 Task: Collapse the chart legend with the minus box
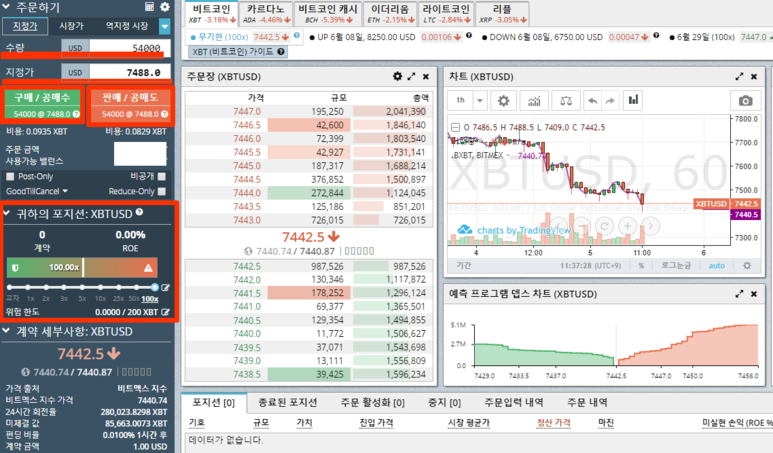(455, 127)
